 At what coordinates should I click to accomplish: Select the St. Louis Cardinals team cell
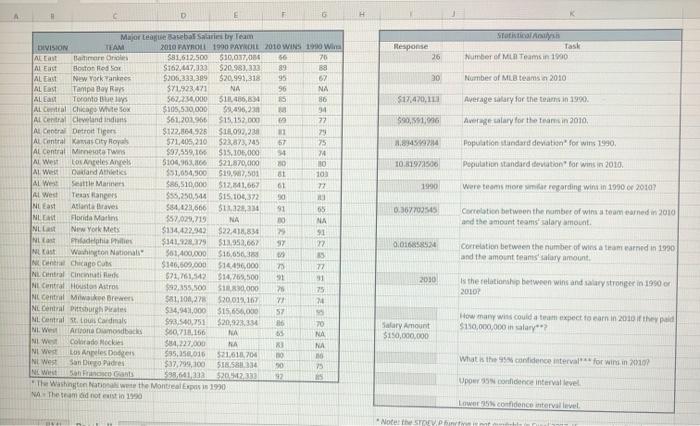tap(114, 320)
